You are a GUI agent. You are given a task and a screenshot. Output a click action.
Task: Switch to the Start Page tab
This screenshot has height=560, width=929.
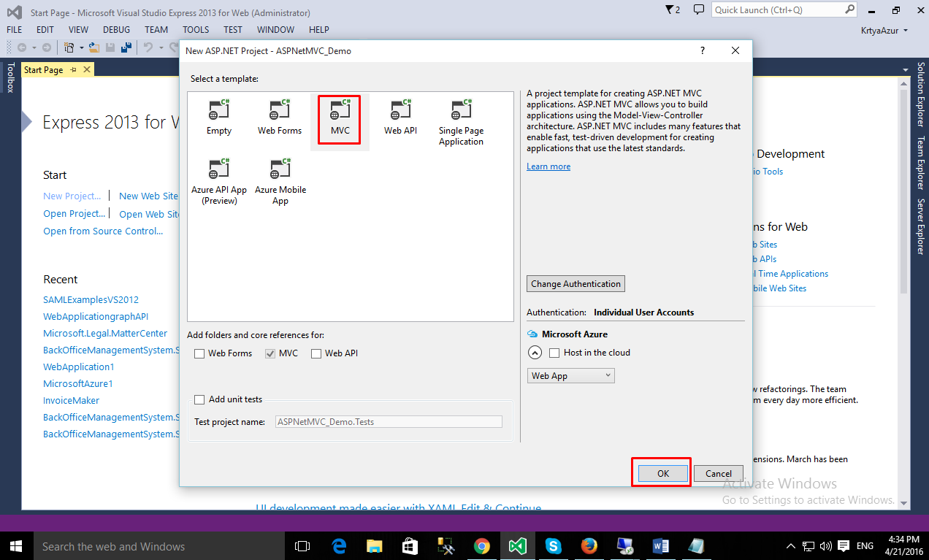[44, 70]
